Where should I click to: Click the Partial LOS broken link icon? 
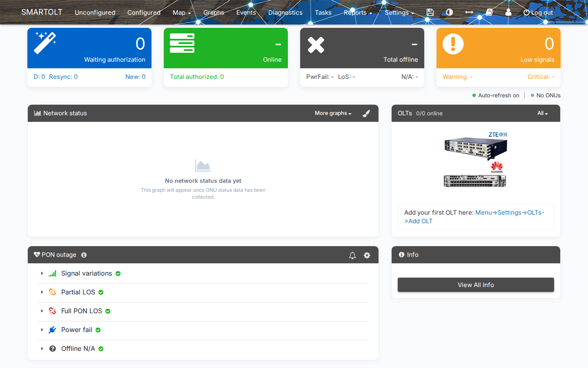pos(52,292)
